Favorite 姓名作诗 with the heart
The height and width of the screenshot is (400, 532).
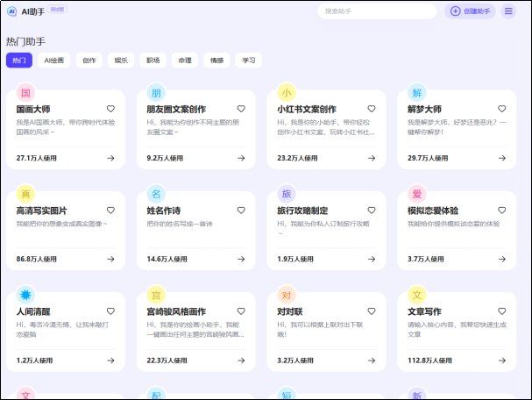[x=241, y=211]
